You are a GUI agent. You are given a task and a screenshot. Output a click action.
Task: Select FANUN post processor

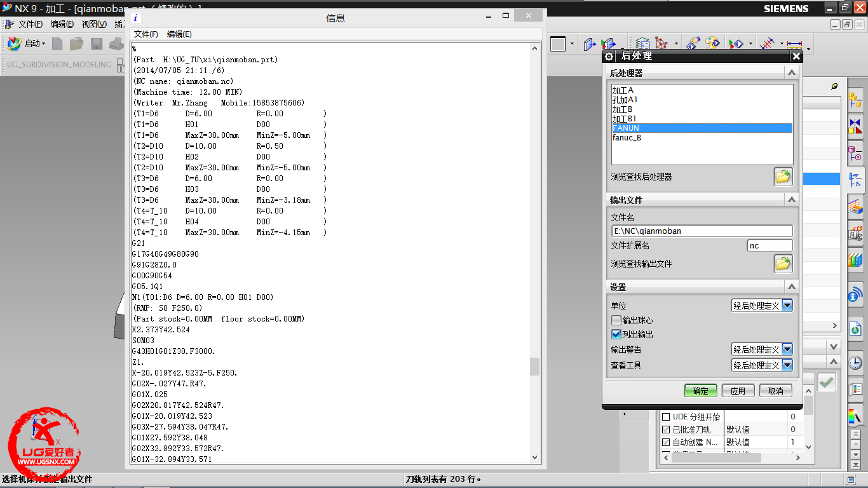click(x=702, y=128)
